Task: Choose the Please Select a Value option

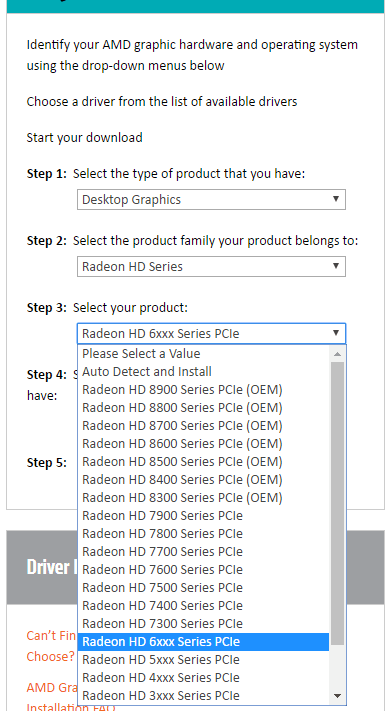Action: tap(204, 353)
